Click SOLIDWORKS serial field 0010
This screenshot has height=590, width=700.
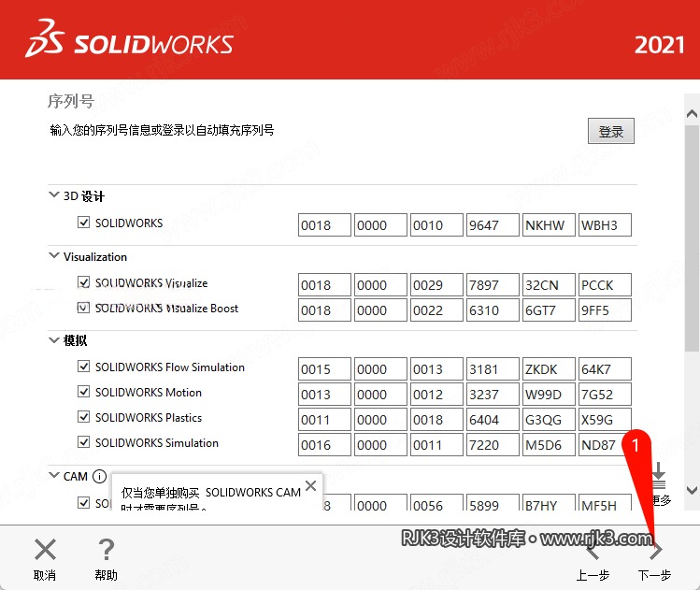point(436,224)
